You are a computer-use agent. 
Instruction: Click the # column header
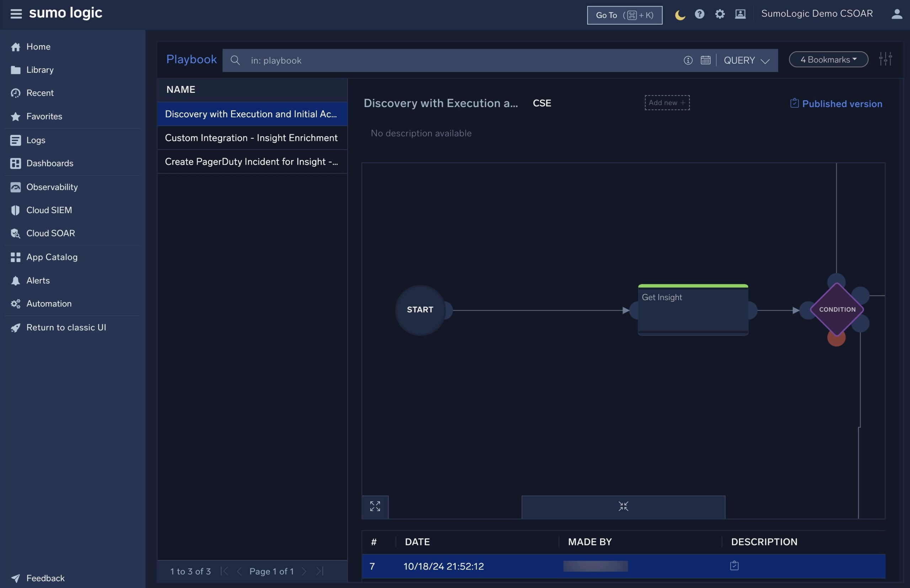pos(374,542)
